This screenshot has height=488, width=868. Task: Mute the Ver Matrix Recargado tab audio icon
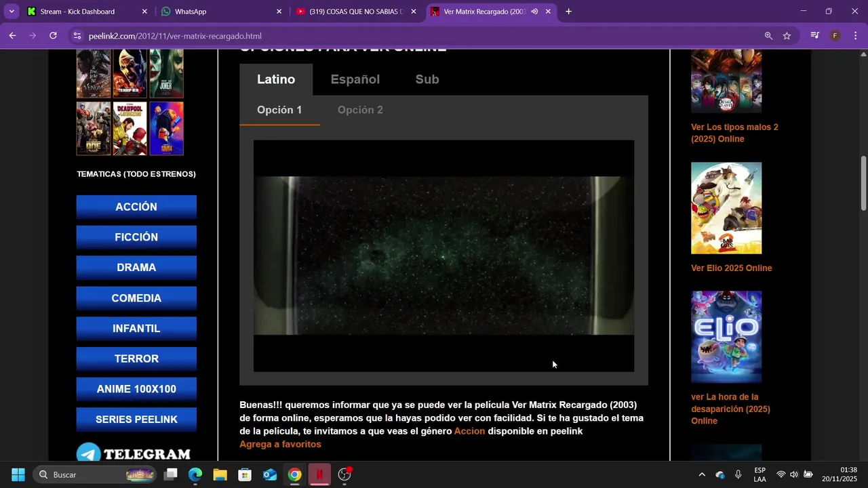point(534,12)
